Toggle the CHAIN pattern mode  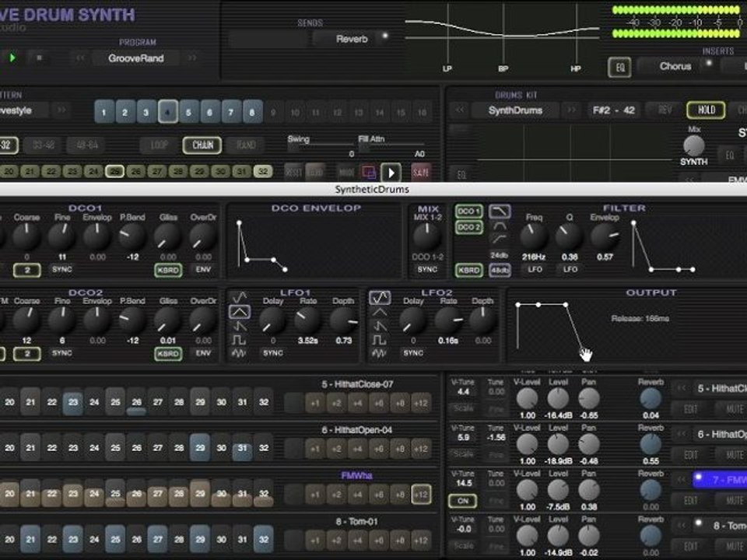[x=202, y=145]
